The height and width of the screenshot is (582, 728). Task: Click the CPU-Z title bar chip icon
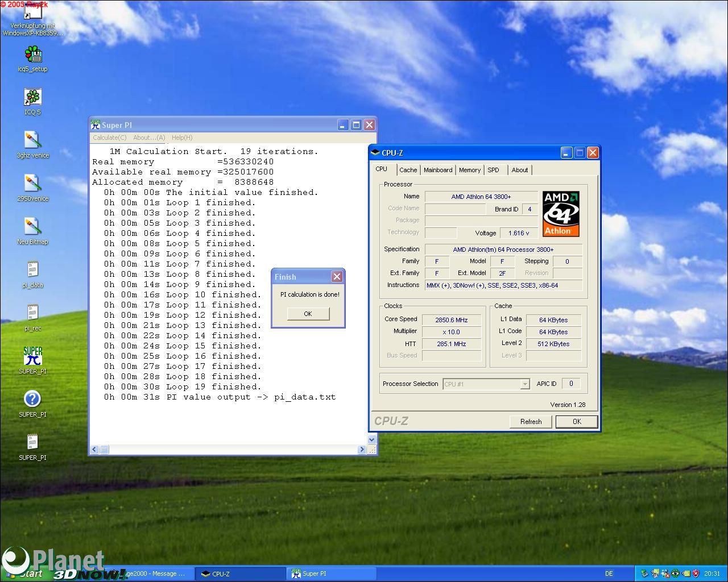[375, 152]
